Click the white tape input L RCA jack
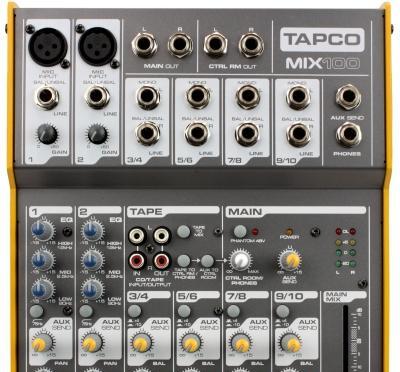400x372 pixels. [137, 236]
